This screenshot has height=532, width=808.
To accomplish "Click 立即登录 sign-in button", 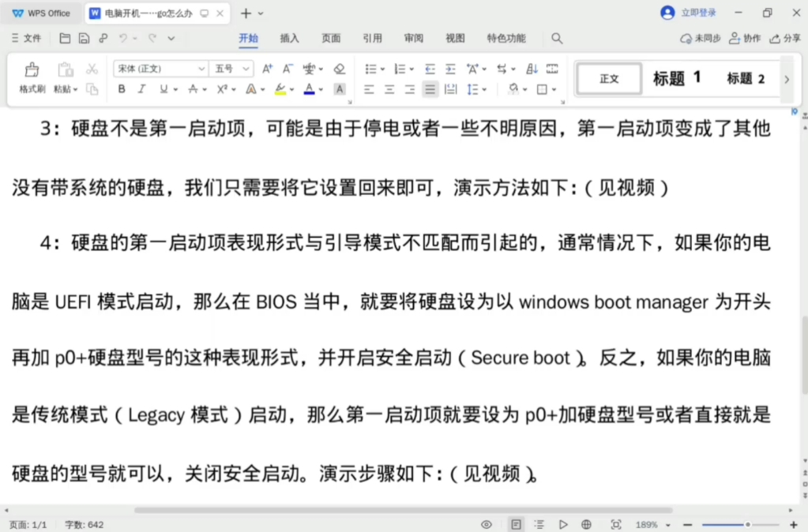I will (x=689, y=13).
